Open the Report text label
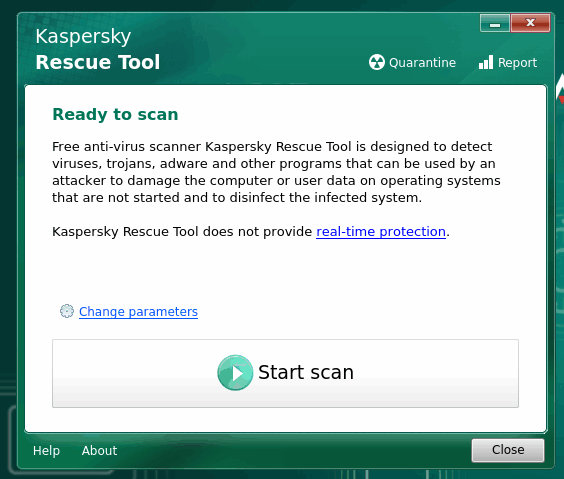564x479 pixels. 517,63
